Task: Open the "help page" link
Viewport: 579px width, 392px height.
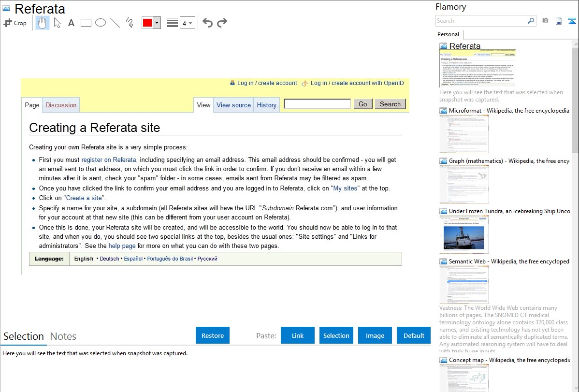Action: 122,246
